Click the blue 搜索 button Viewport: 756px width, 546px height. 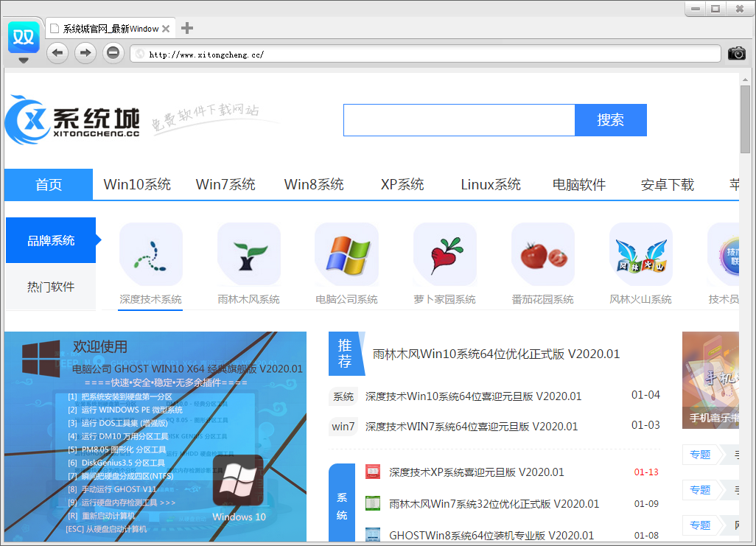(x=610, y=120)
